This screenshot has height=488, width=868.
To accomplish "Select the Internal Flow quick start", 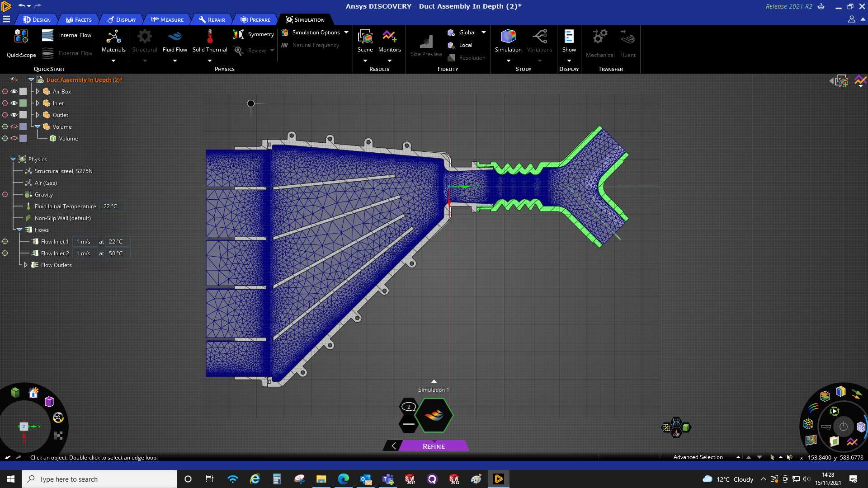I will [66, 35].
